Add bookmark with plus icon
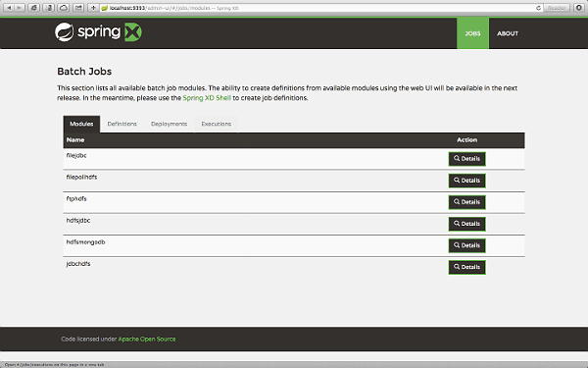Viewport: 588px width, 368px height. 93,8
